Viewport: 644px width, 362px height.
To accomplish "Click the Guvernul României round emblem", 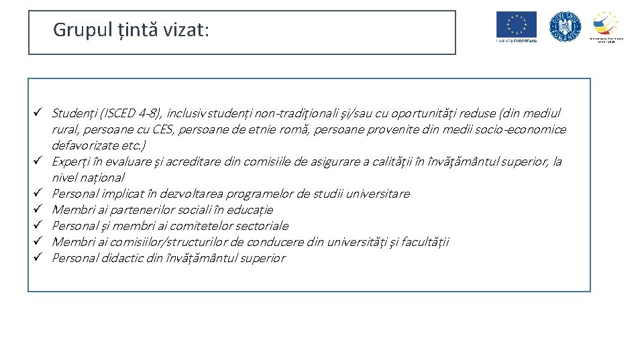I will click(565, 26).
